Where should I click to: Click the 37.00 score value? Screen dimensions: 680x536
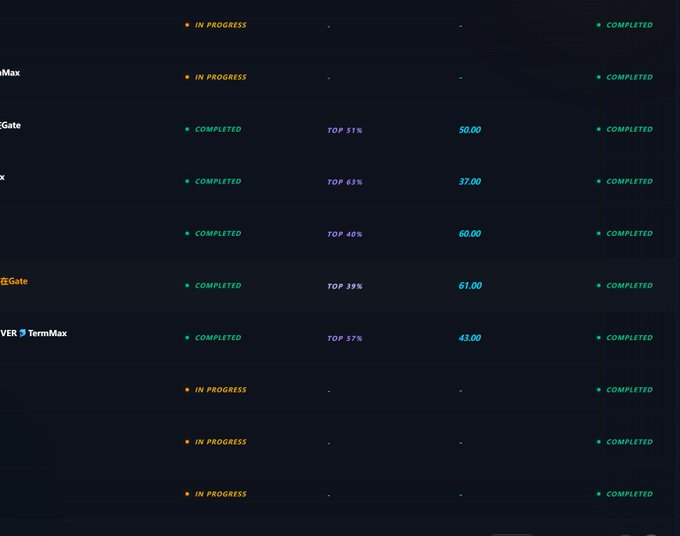tap(470, 182)
